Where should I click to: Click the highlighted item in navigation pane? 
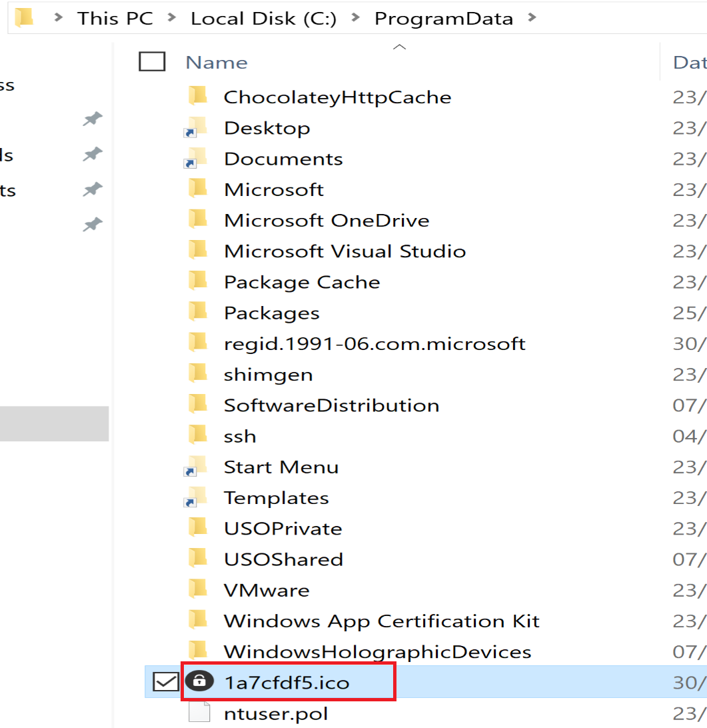pos(54,423)
